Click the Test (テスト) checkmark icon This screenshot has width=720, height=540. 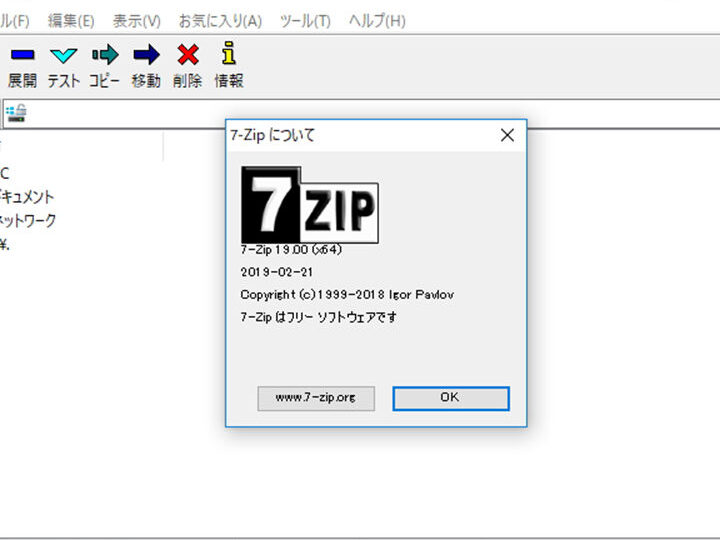(63, 56)
